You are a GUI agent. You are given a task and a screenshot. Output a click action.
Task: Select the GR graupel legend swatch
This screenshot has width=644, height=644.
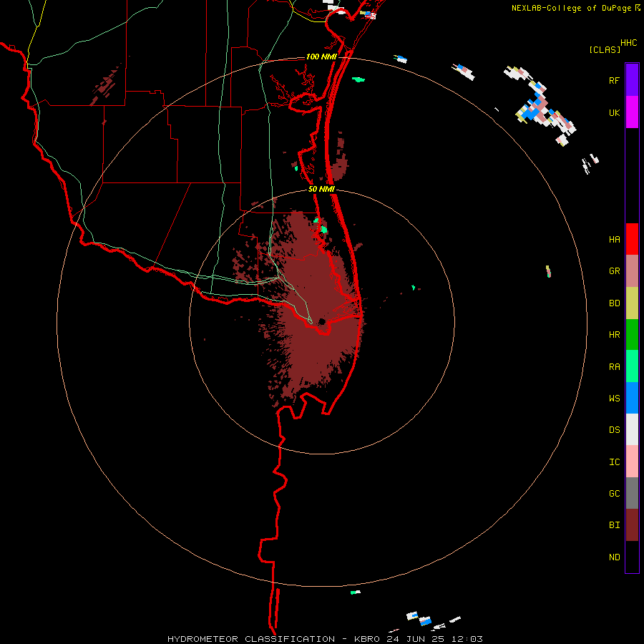[632, 271]
